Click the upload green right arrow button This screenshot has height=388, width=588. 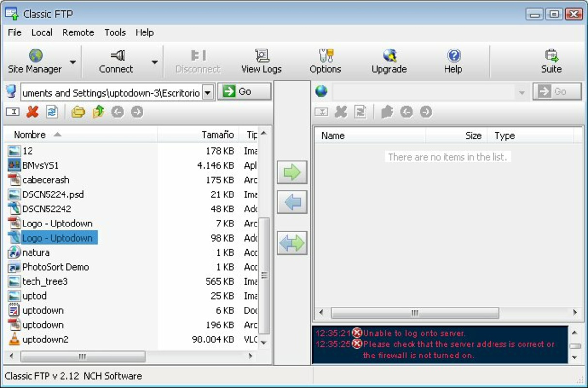tap(292, 172)
